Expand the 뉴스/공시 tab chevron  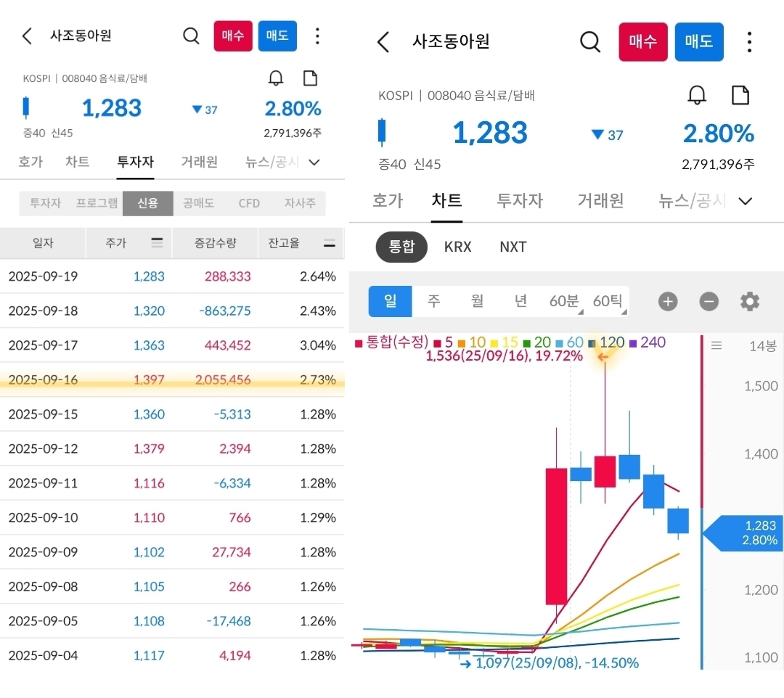[x=746, y=201]
